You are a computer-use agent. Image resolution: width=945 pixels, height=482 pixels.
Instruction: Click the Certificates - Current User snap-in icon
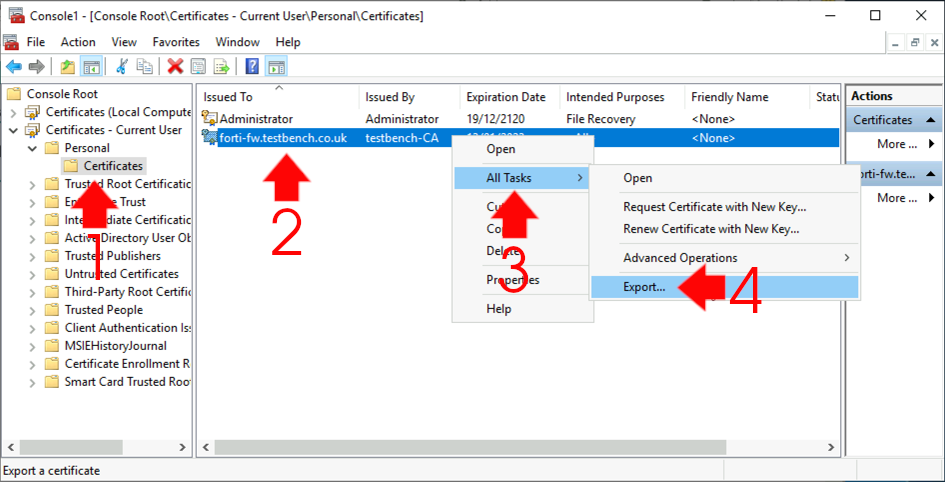(33, 130)
